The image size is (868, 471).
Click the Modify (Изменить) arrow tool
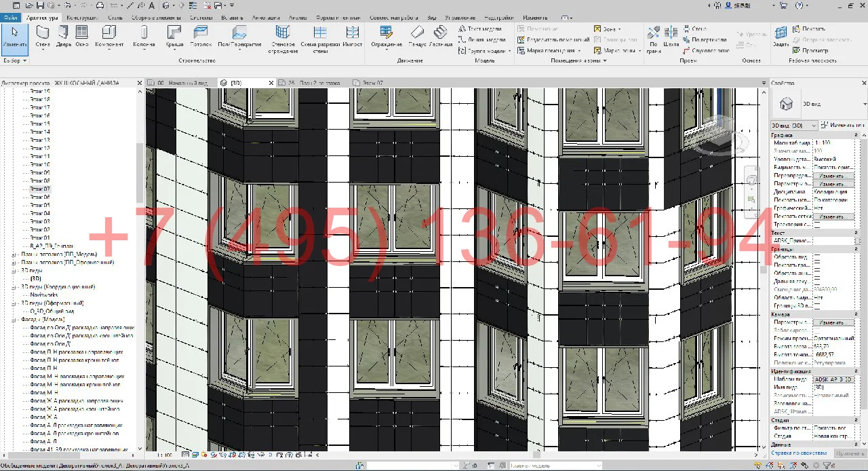pyautogui.click(x=15, y=39)
